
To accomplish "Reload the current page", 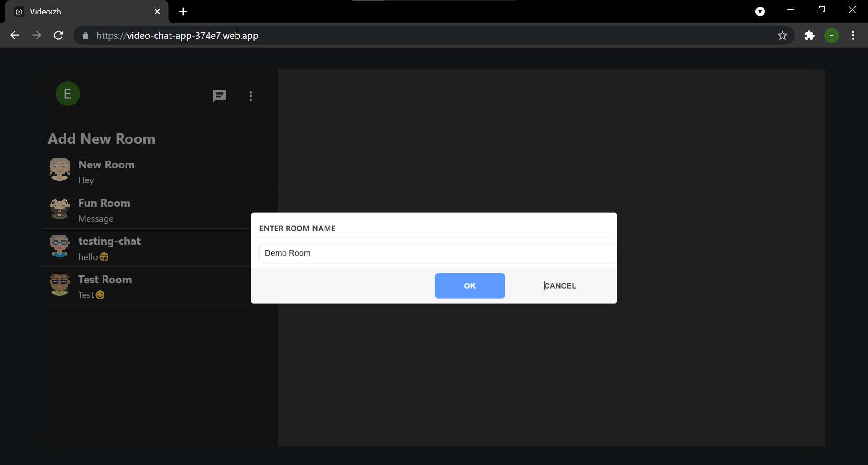I will pyautogui.click(x=58, y=35).
